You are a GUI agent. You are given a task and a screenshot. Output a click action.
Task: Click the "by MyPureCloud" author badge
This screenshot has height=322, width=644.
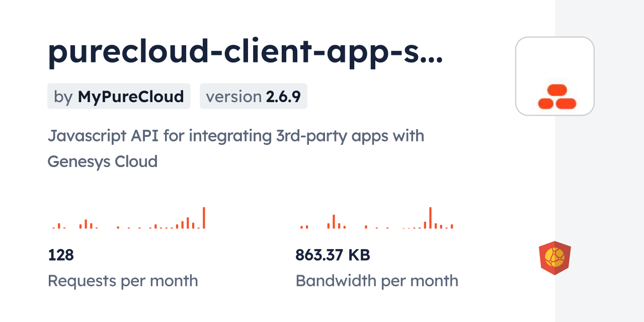tap(119, 96)
